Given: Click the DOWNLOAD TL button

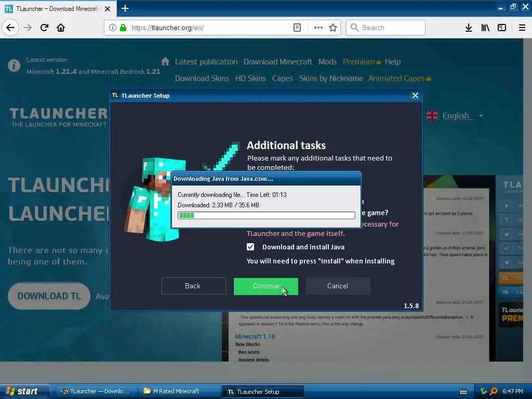Looking at the screenshot, I should [x=49, y=296].
